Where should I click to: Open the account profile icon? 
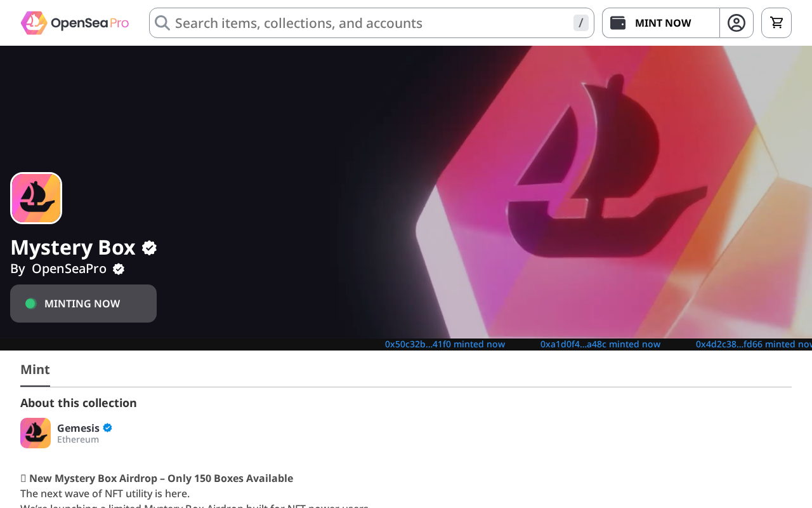coord(737,23)
